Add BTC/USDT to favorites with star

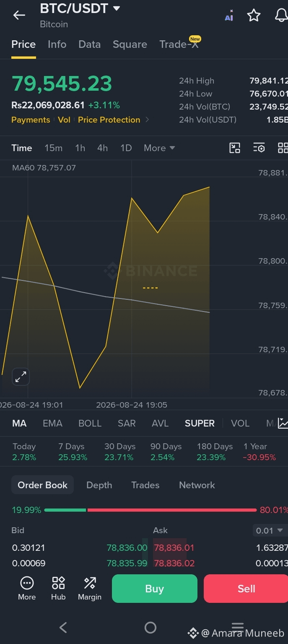pos(254,16)
